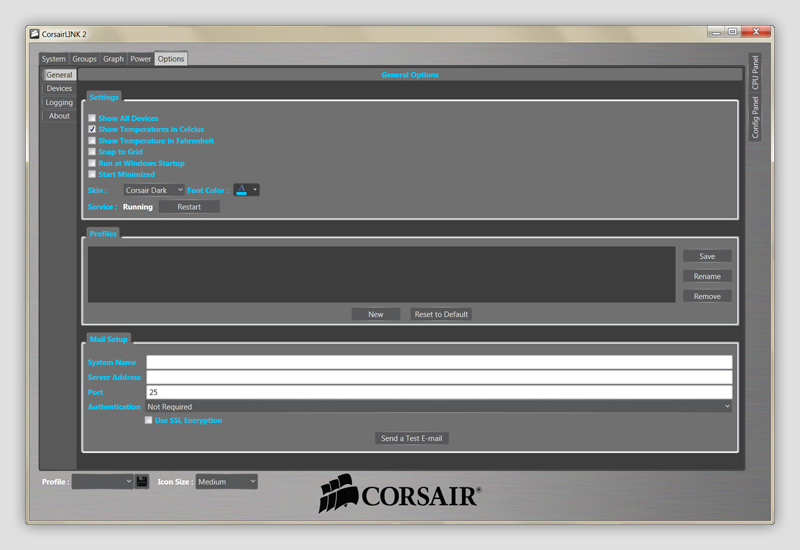Switch to the Groups tab

coord(84,59)
